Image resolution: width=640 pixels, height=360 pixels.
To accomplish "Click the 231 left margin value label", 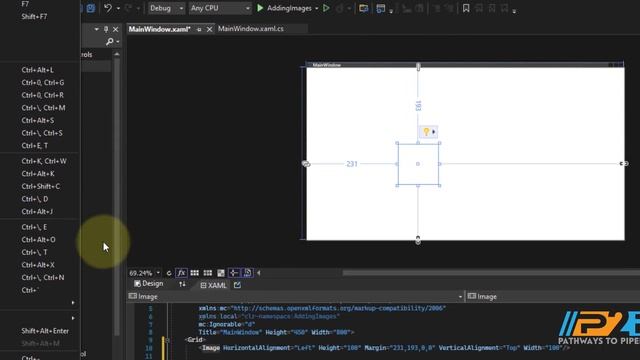I will pyautogui.click(x=352, y=164).
